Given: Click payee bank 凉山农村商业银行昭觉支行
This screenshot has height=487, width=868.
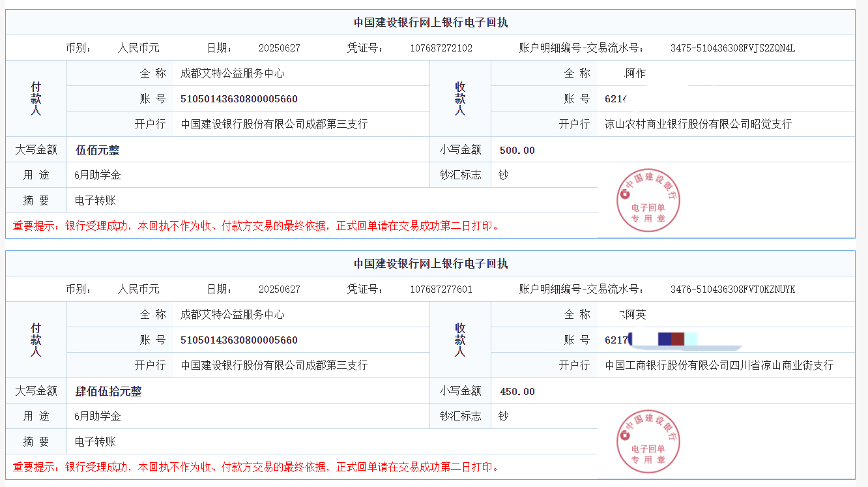Looking at the screenshot, I should click(698, 125).
